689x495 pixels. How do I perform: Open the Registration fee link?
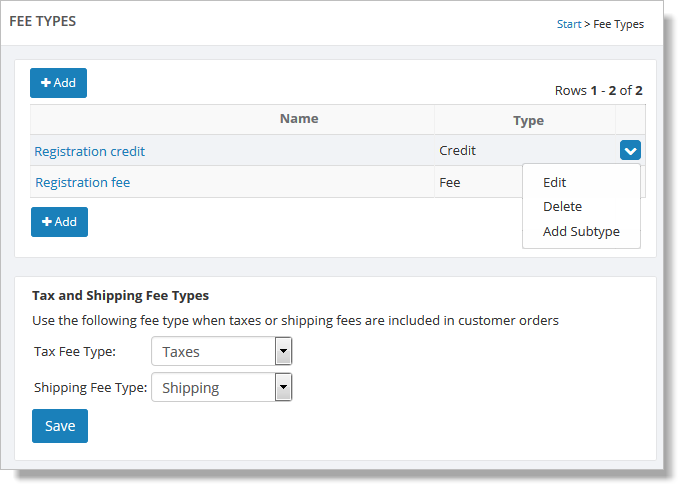(x=83, y=183)
